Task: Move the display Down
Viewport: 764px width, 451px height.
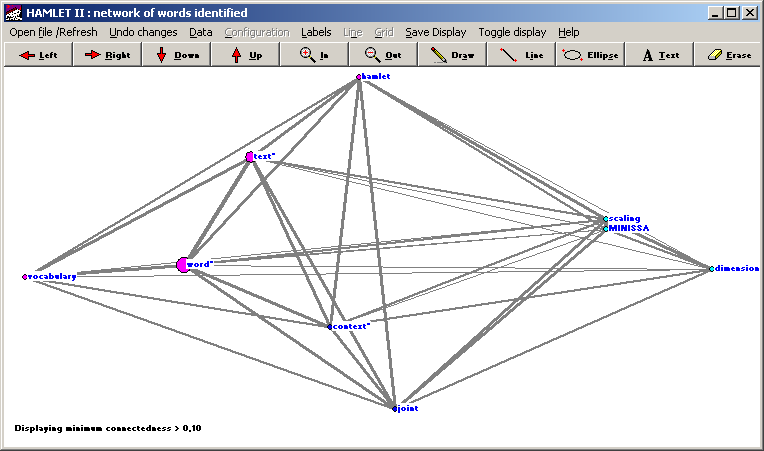Action: (x=176, y=55)
